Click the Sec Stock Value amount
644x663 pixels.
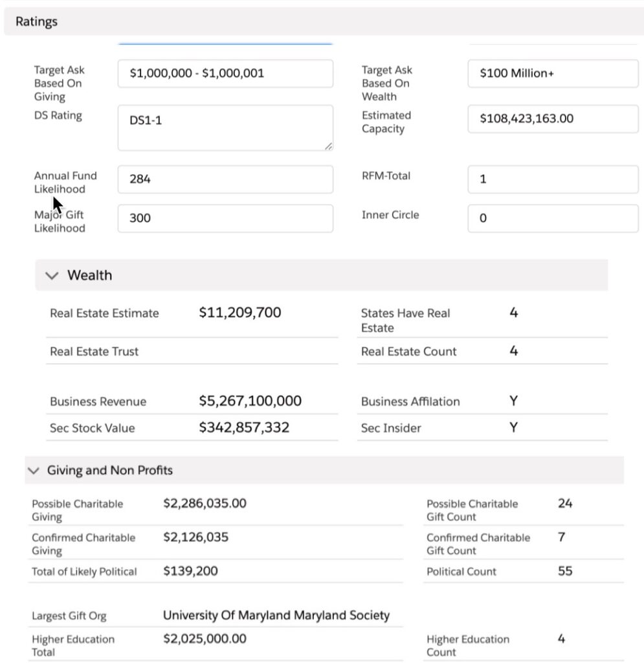[x=244, y=428]
